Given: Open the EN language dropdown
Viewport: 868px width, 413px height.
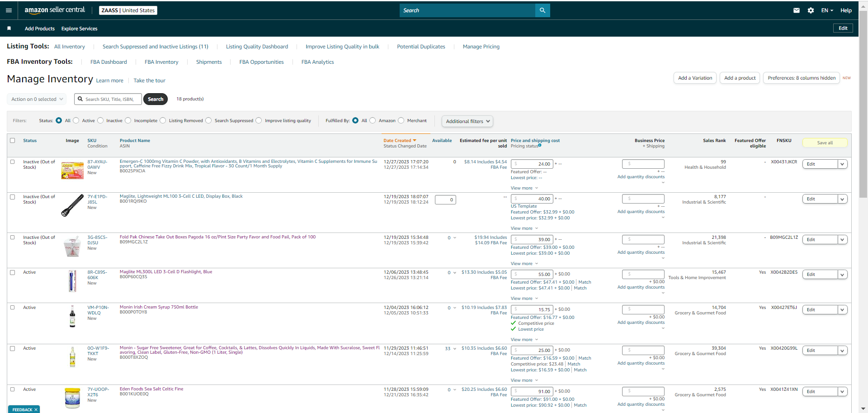Looking at the screenshot, I should [827, 10].
